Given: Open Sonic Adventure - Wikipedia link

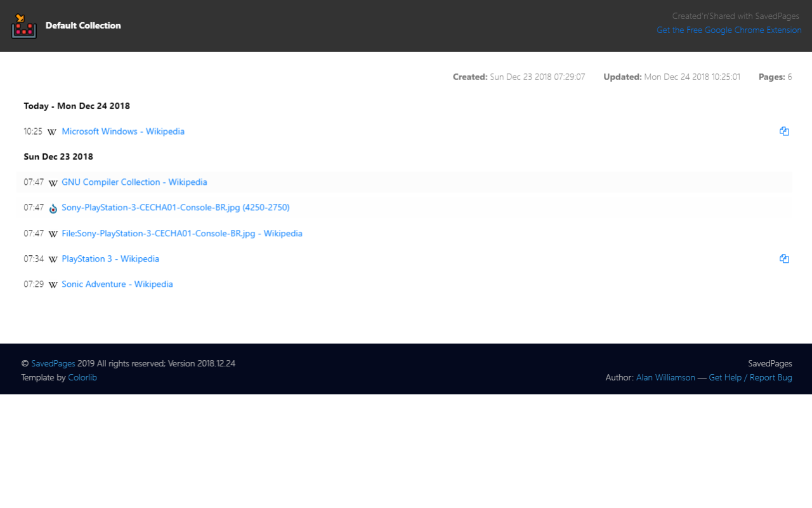Looking at the screenshot, I should [x=117, y=284].
